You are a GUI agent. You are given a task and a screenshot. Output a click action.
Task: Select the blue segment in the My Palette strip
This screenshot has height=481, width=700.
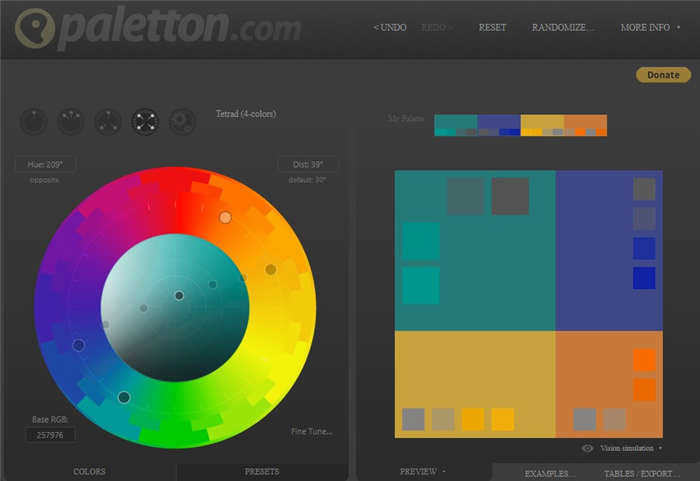pos(499,125)
